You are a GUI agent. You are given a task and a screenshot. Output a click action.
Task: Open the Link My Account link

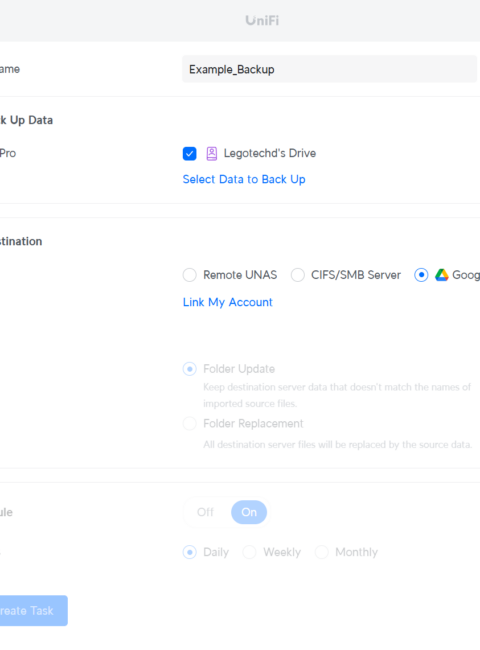pos(228,302)
